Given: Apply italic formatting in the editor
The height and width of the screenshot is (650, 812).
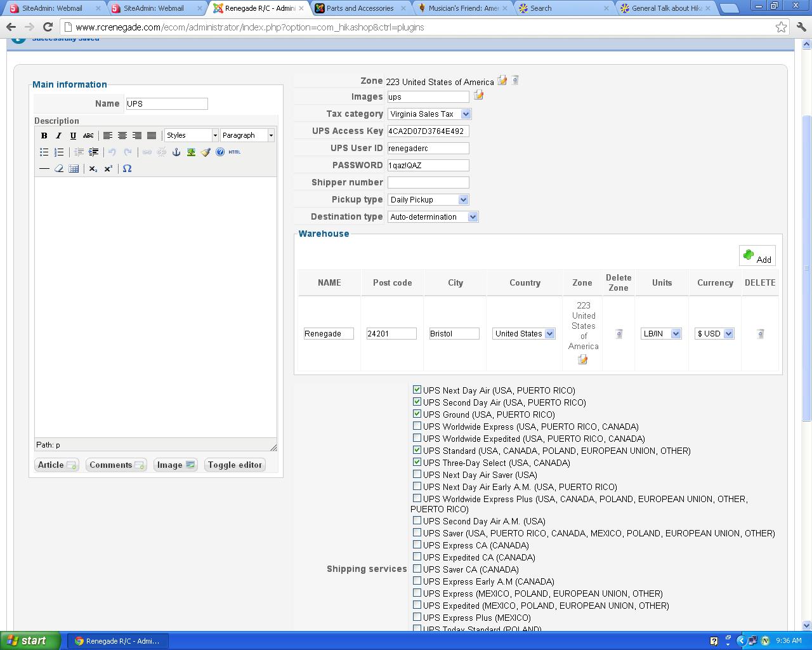Looking at the screenshot, I should click(58, 135).
